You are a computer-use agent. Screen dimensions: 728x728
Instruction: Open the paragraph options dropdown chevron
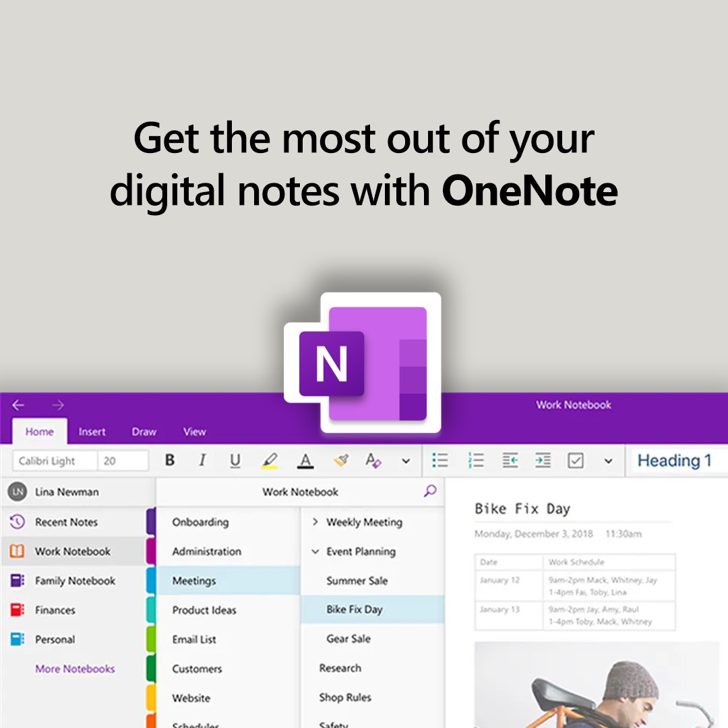(x=608, y=461)
